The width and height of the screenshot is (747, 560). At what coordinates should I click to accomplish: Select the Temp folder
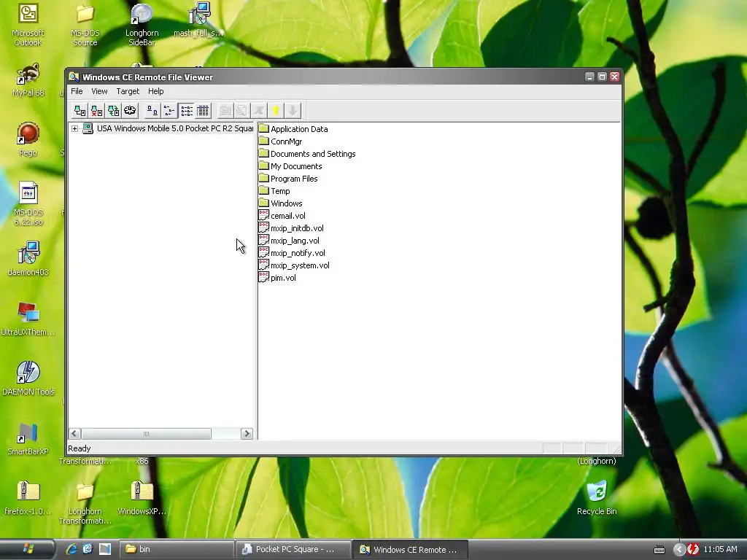274,190
